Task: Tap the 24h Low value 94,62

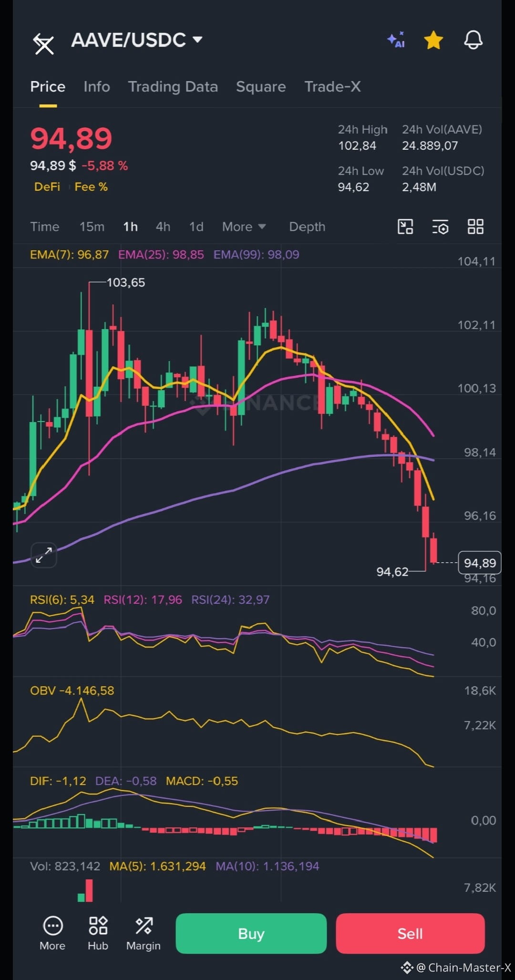Action: point(354,187)
